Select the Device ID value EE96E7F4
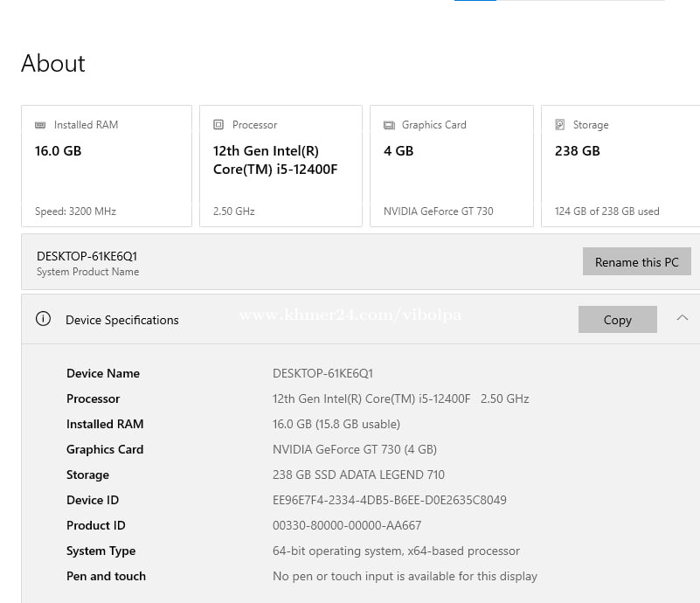 tap(389, 500)
